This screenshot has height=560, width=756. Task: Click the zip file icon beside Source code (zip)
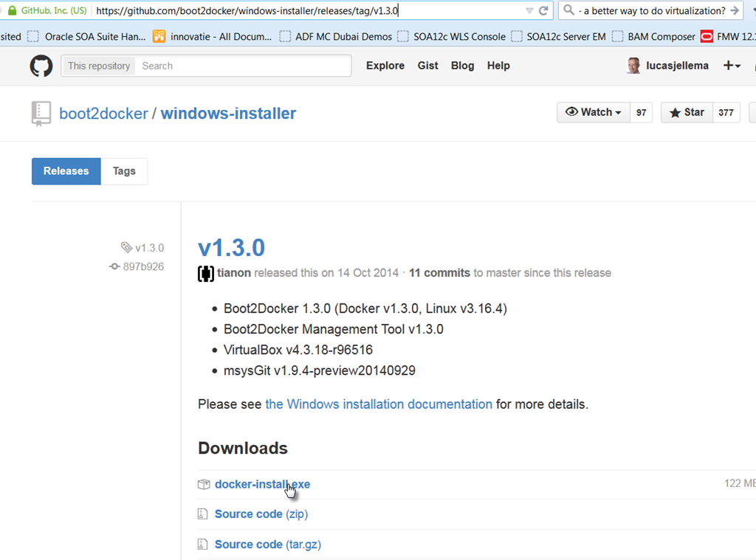[x=202, y=514]
